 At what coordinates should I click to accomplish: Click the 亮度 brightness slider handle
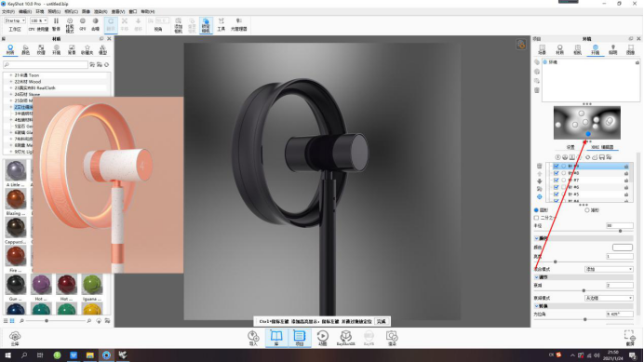555,261
